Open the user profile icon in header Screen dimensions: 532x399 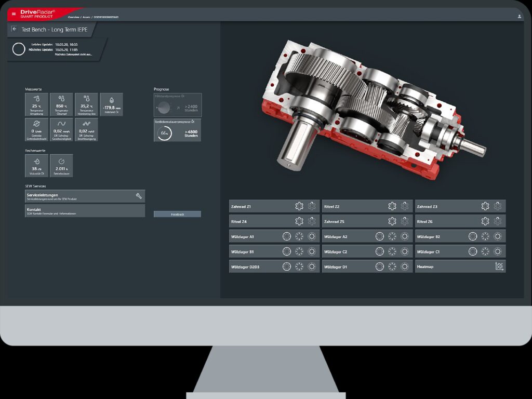click(x=519, y=16)
